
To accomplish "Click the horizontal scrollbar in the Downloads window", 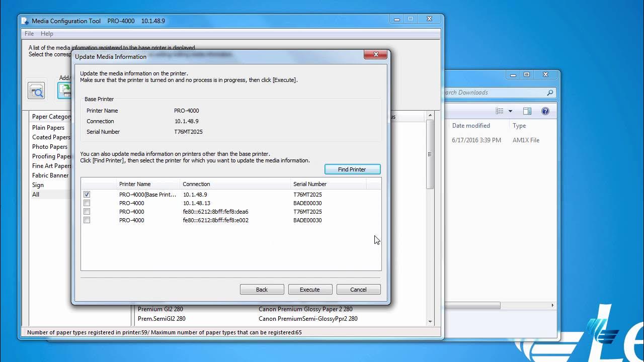I will point(472,305).
